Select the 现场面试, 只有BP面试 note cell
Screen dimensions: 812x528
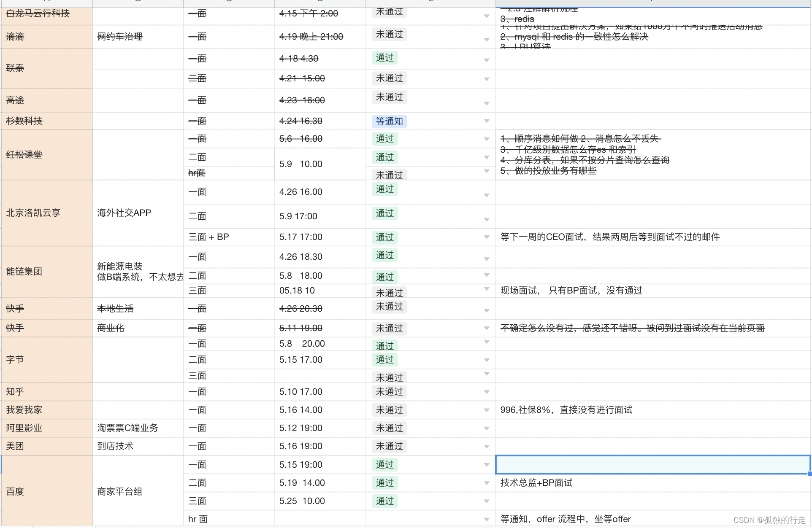click(x=653, y=291)
